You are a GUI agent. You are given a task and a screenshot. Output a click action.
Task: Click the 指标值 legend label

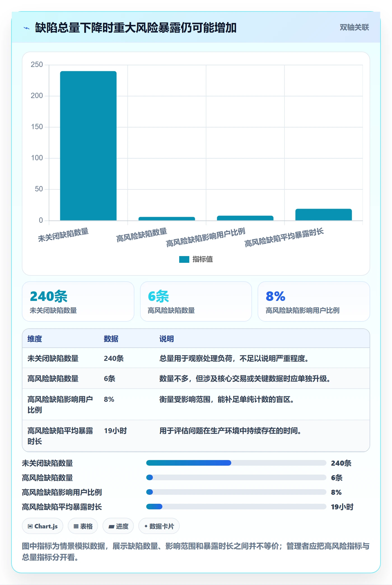[x=203, y=259]
